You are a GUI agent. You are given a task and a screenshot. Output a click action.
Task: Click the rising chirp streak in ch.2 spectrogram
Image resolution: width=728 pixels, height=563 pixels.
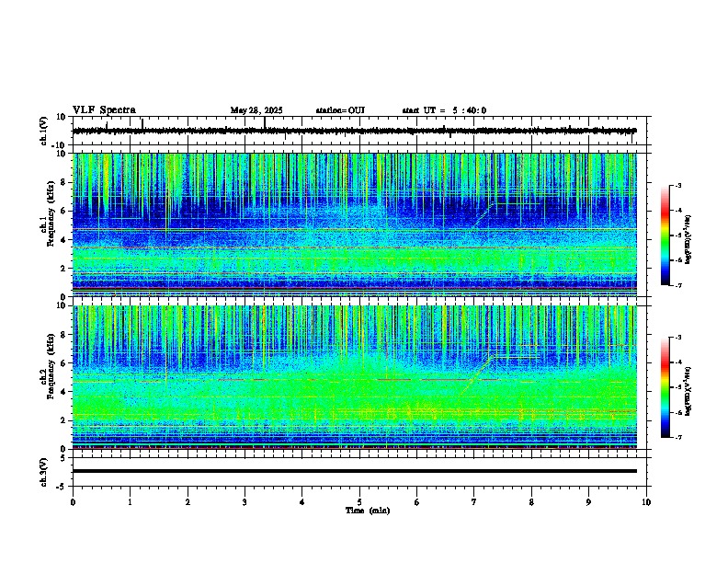click(476, 375)
